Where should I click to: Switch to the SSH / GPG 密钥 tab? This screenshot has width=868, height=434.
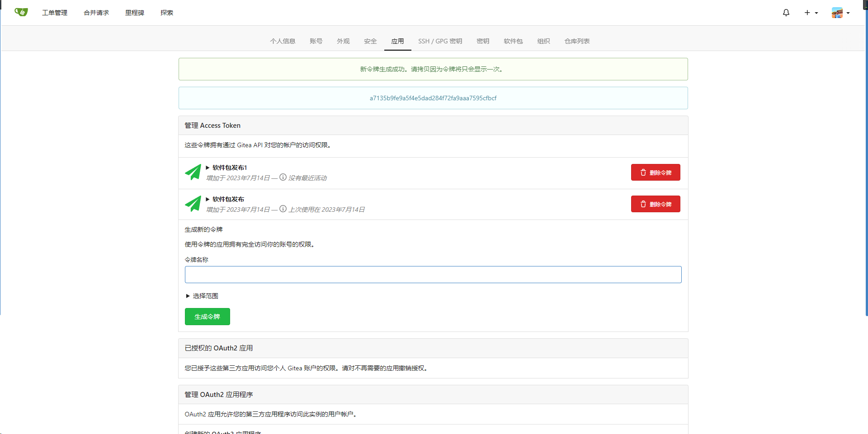coord(440,41)
